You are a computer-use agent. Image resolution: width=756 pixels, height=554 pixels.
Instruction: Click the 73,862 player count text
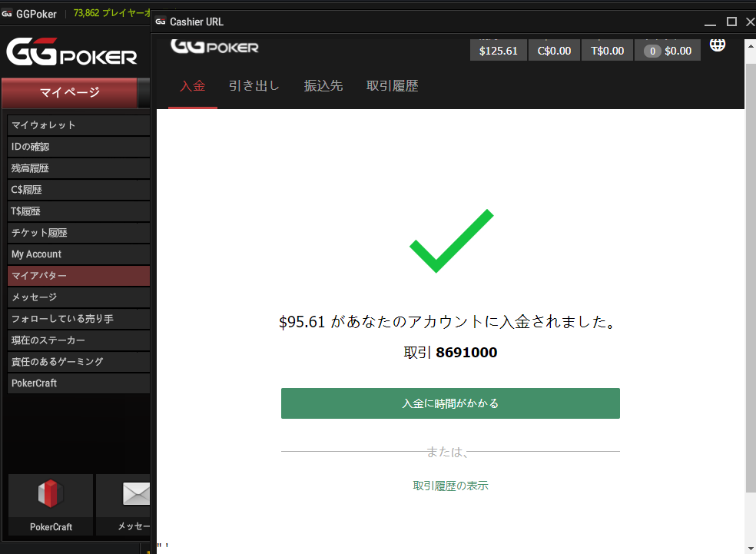[x=111, y=13]
